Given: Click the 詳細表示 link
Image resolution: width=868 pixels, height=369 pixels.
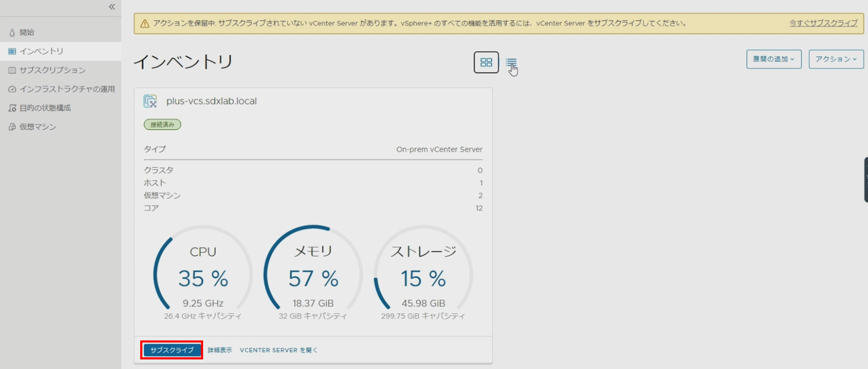Looking at the screenshot, I should coord(220,350).
